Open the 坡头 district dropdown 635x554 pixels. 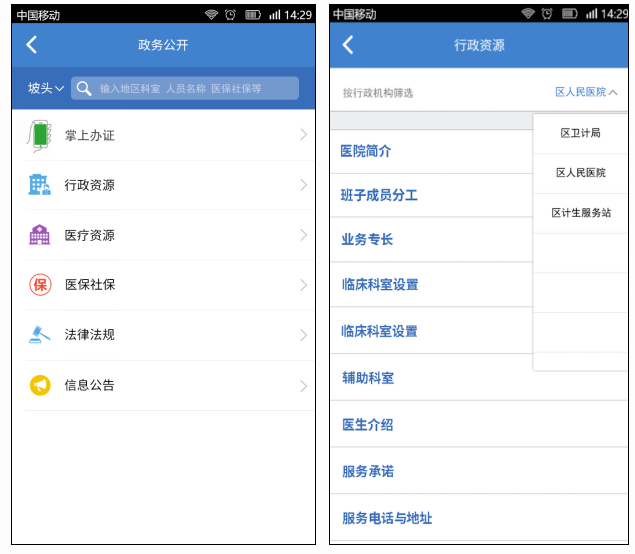click(x=45, y=88)
